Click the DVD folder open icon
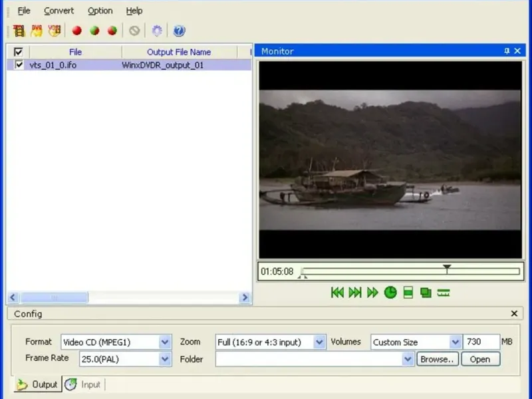 point(37,31)
